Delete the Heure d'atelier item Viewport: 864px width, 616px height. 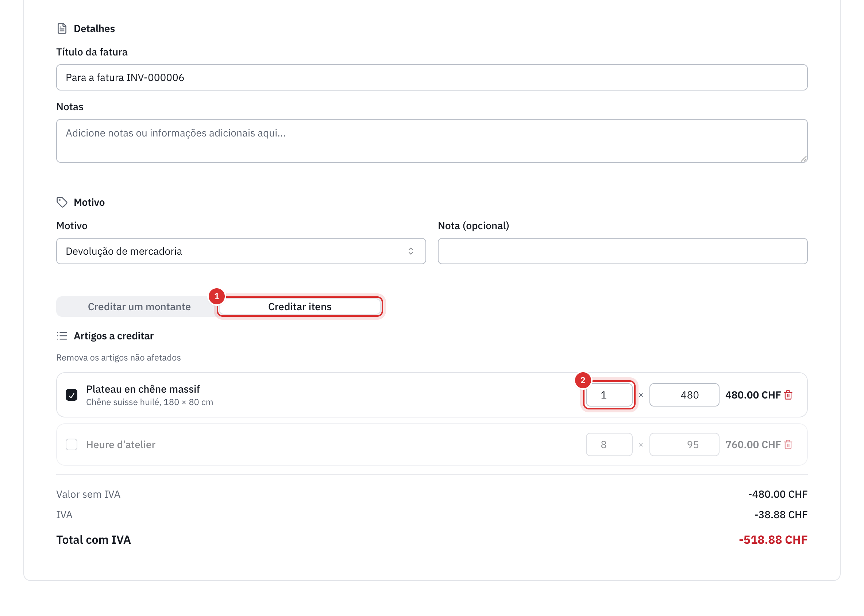point(788,445)
